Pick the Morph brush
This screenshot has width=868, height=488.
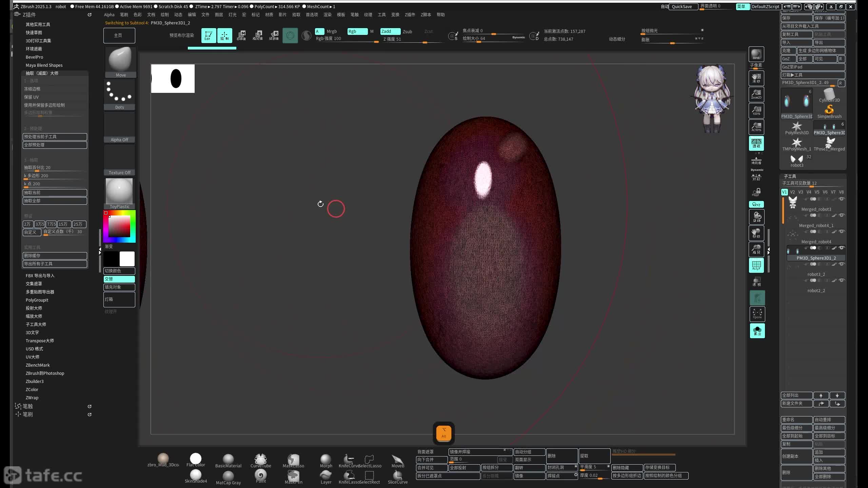(326, 461)
